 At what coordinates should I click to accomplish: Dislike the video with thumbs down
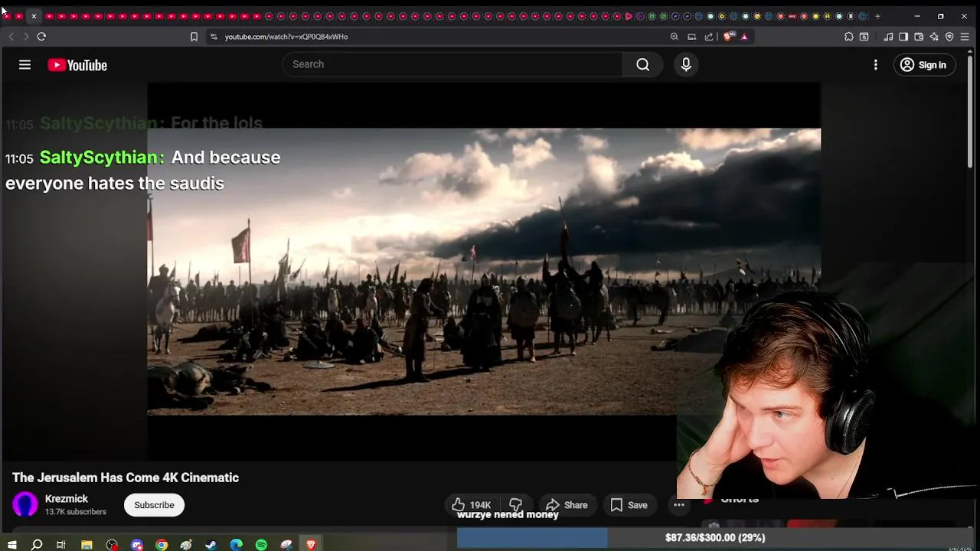[516, 505]
